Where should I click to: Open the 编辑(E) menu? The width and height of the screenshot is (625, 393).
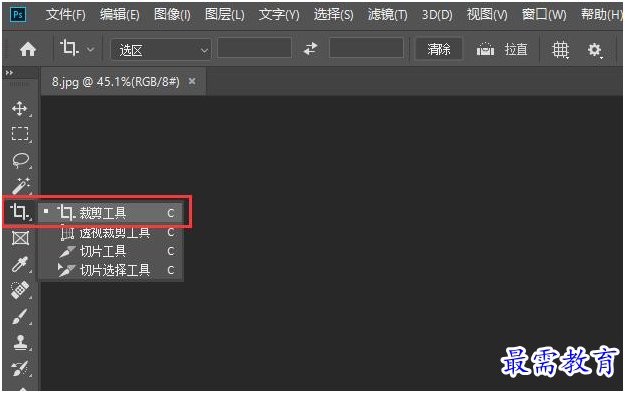(x=120, y=15)
